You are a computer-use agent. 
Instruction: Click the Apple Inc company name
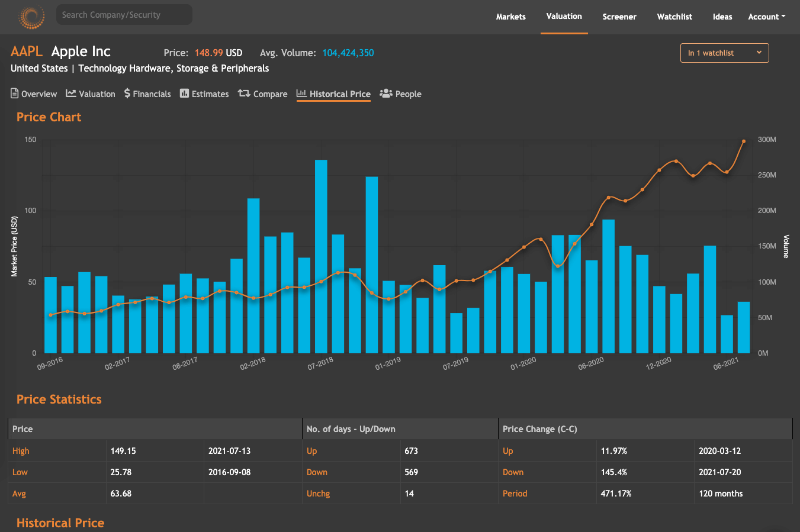coord(81,51)
